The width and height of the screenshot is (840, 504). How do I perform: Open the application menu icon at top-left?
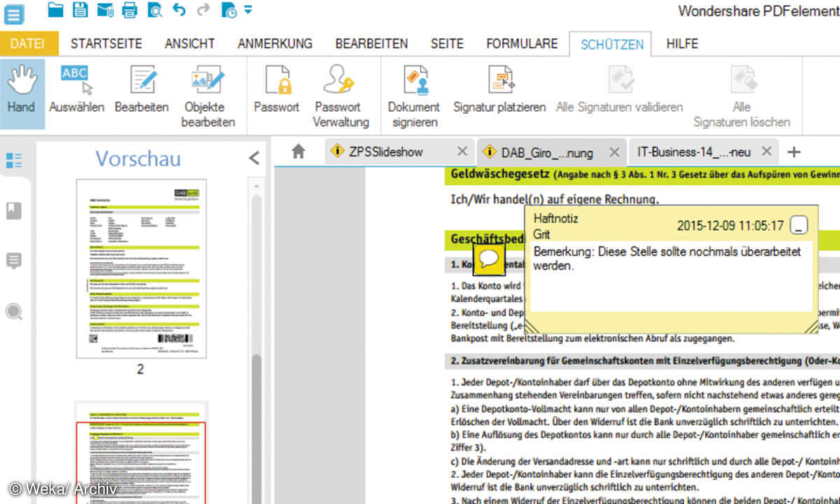[13, 13]
